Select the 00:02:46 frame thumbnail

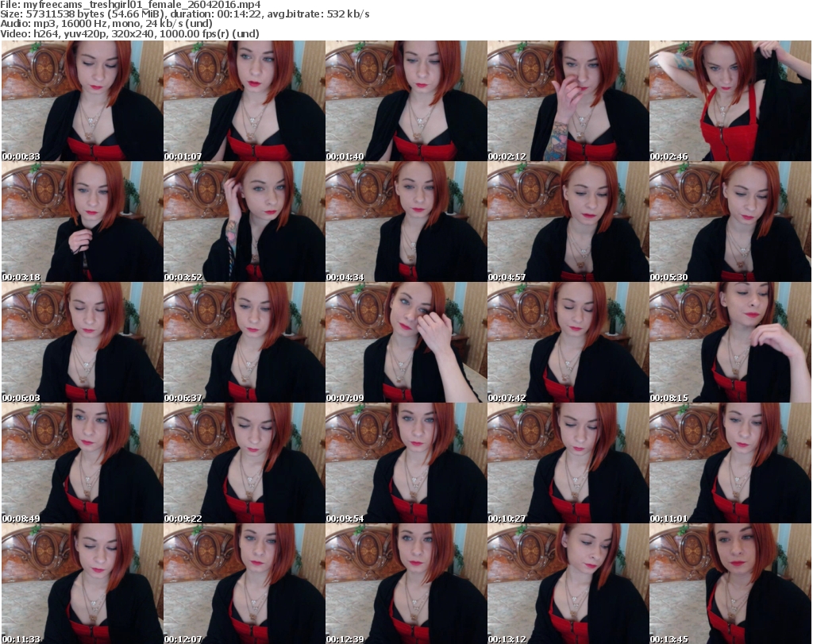click(x=730, y=101)
